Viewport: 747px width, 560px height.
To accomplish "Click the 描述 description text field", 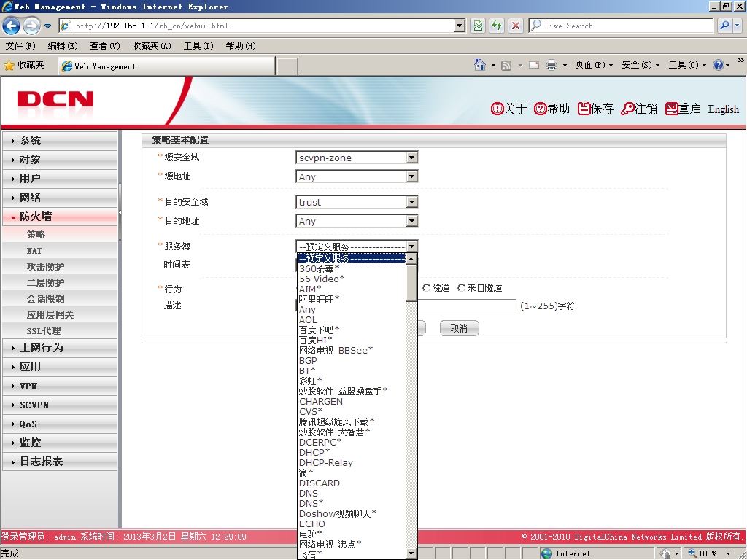I will (x=467, y=306).
